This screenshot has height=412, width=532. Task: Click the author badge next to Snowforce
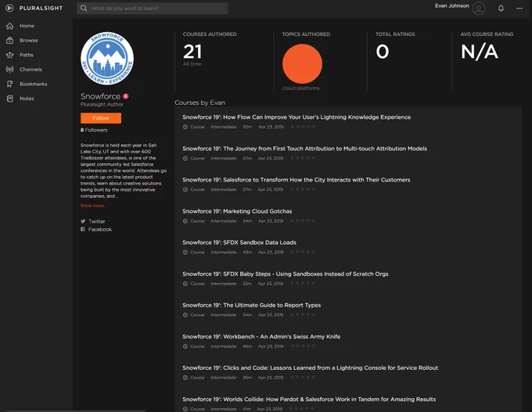tap(125, 96)
